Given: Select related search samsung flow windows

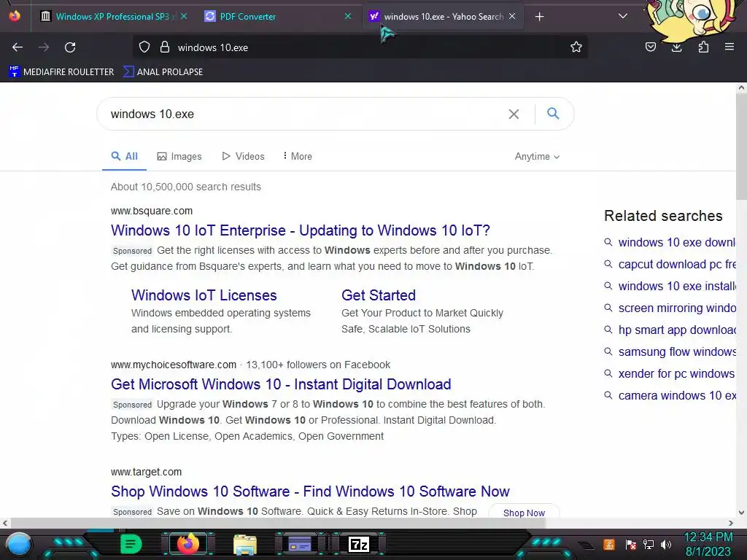Looking at the screenshot, I should pos(670,352).
